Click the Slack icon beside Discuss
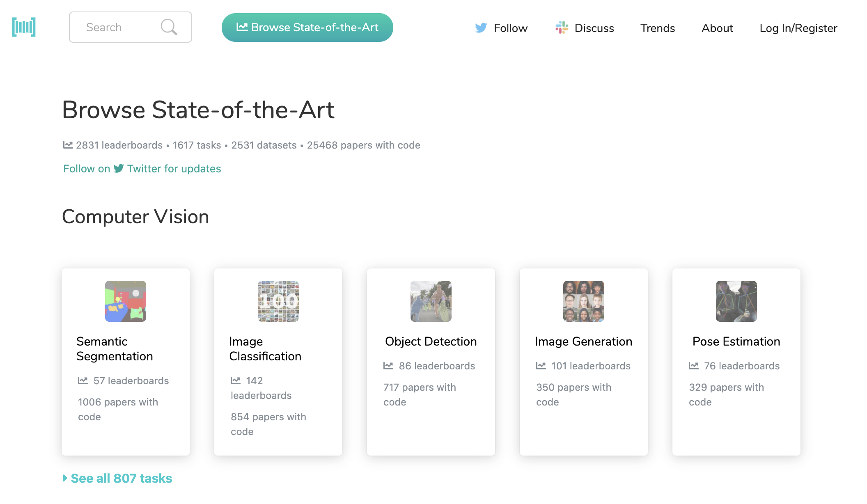 click(x=562, y=27)
